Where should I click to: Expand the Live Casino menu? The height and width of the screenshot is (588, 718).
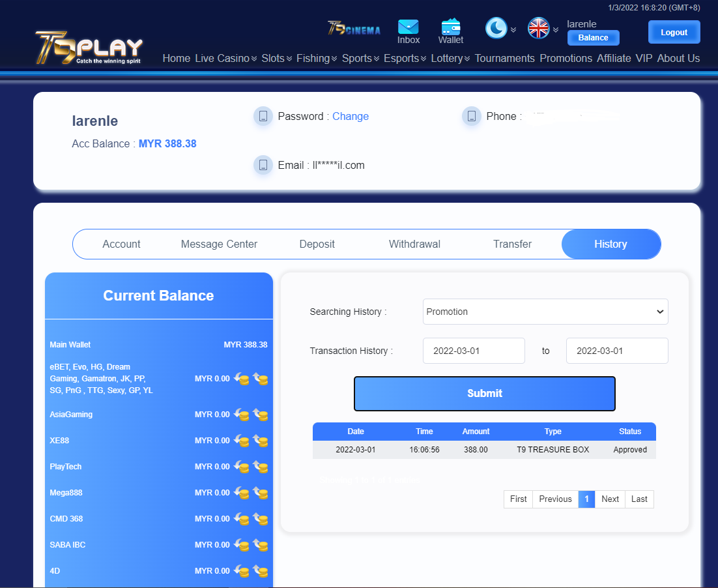225,58
